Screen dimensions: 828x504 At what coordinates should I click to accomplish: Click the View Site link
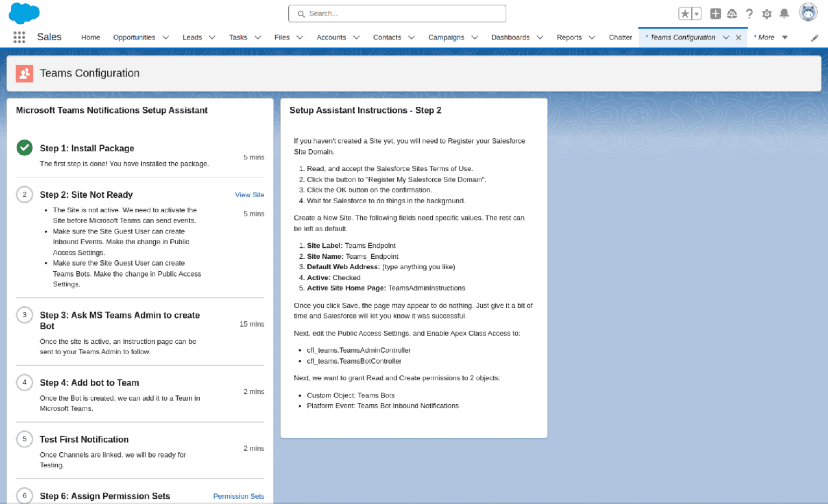250,195
